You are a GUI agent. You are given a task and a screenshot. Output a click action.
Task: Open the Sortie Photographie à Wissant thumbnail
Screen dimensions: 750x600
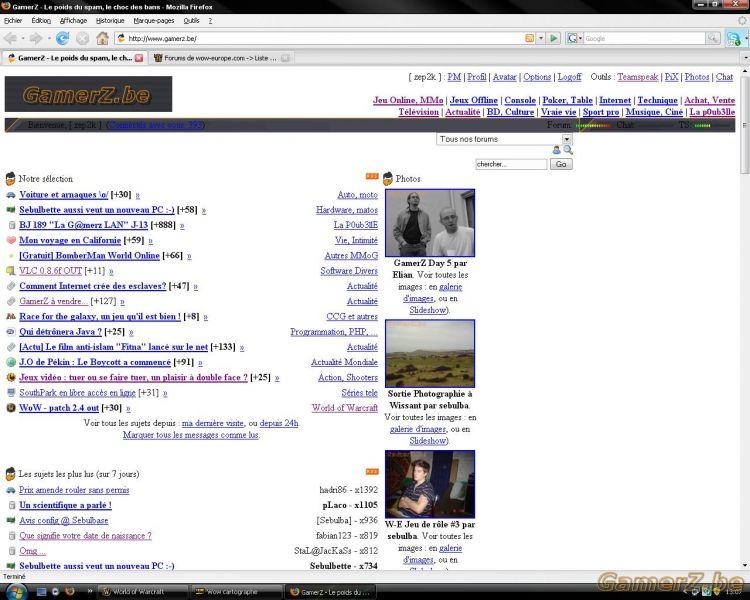(x=430, y=354)
